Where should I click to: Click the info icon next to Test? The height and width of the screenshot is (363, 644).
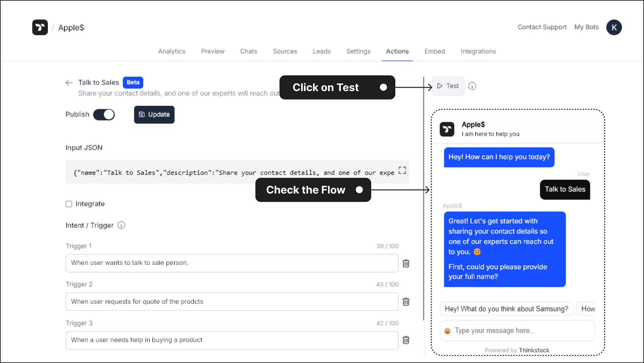[472, 86]
